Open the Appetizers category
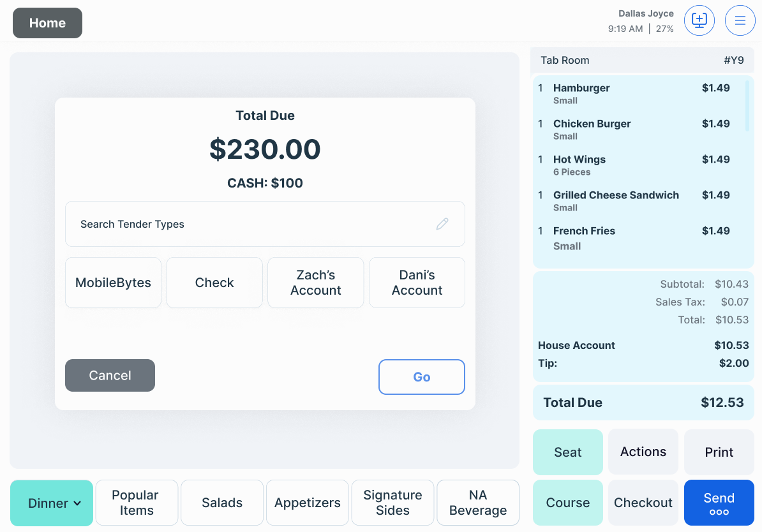The image size is (762, 532). coord(308,503)
